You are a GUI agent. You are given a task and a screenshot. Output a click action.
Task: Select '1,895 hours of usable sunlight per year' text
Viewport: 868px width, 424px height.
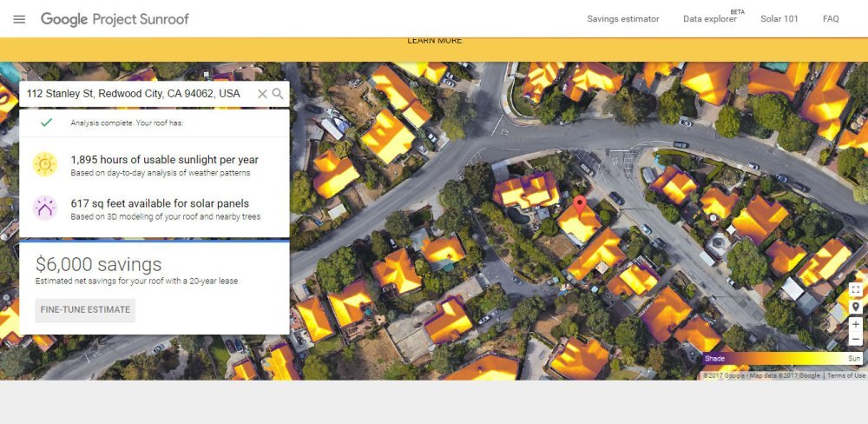click(164, 160)
